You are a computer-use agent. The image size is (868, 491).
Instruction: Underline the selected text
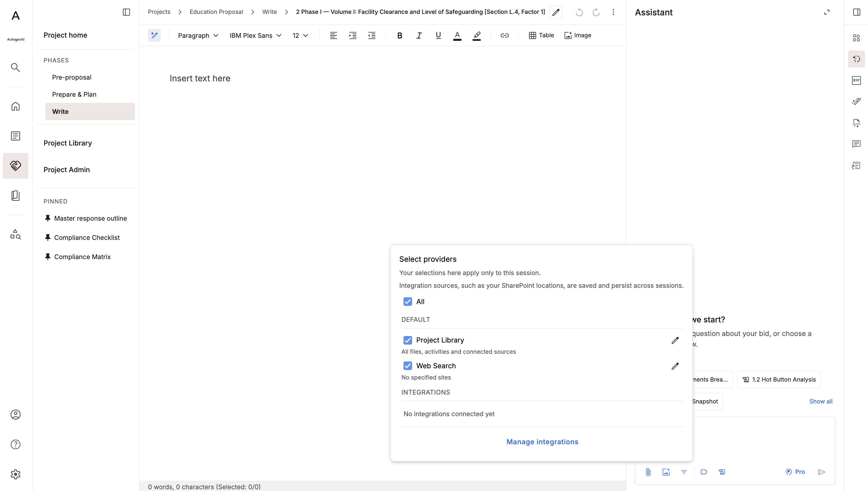(438, 35)
